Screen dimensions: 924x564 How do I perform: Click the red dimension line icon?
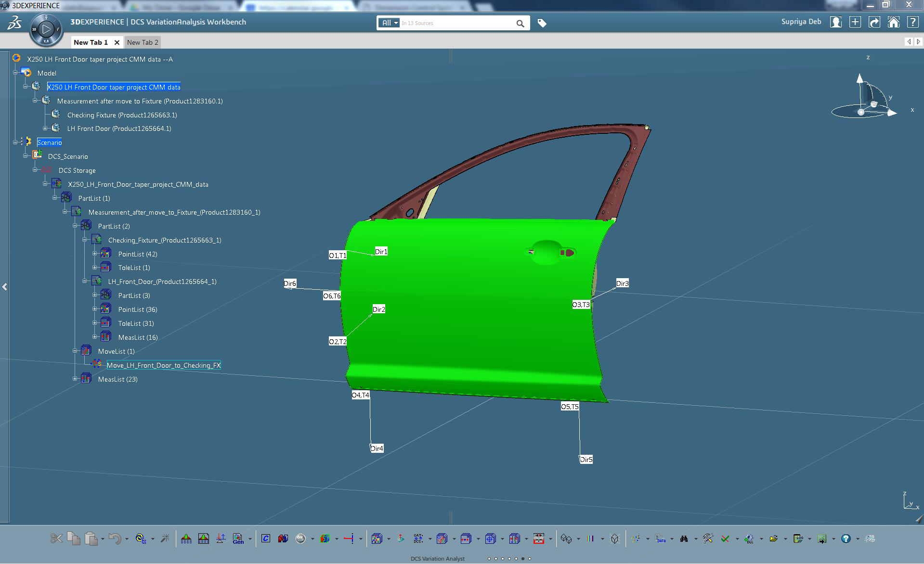349,538
